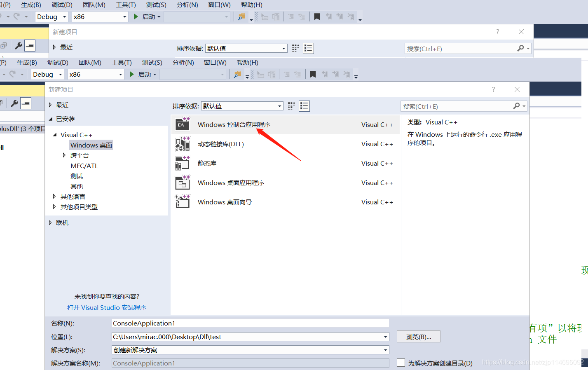Click help question mark in back dialog

click(497, 32)
